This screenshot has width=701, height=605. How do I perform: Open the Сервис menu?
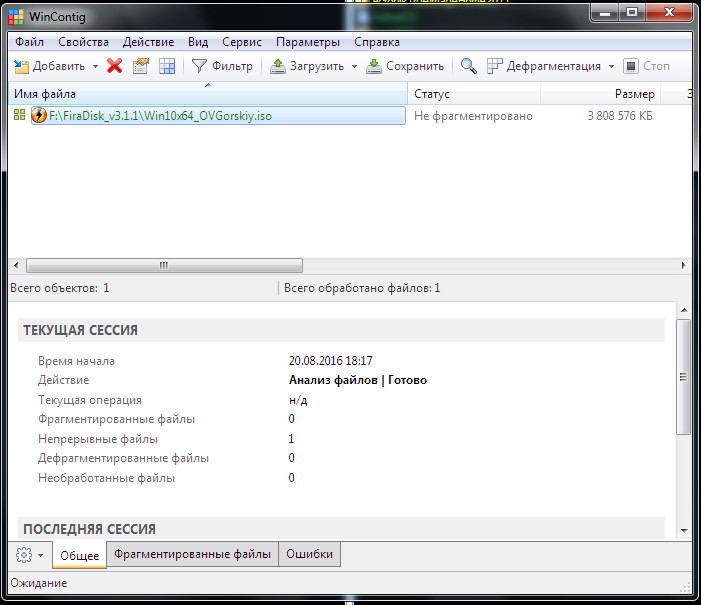pos(242,42)
